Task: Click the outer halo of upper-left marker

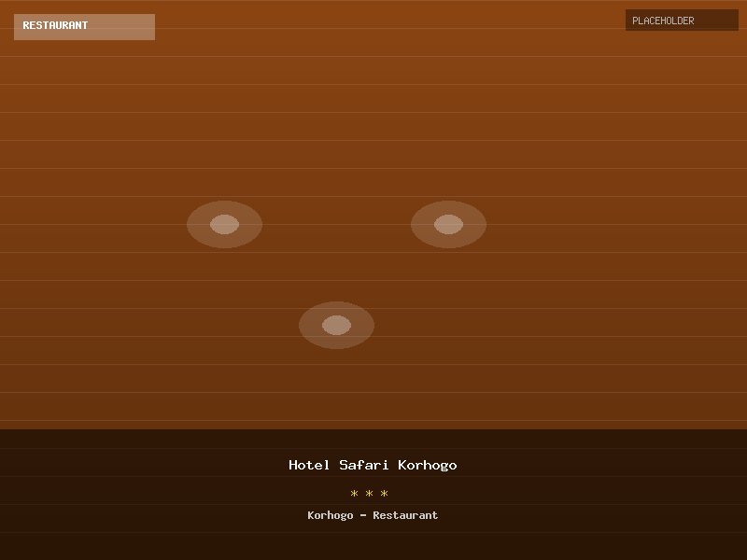Action: pyautogui.click(x=196, y=224)
